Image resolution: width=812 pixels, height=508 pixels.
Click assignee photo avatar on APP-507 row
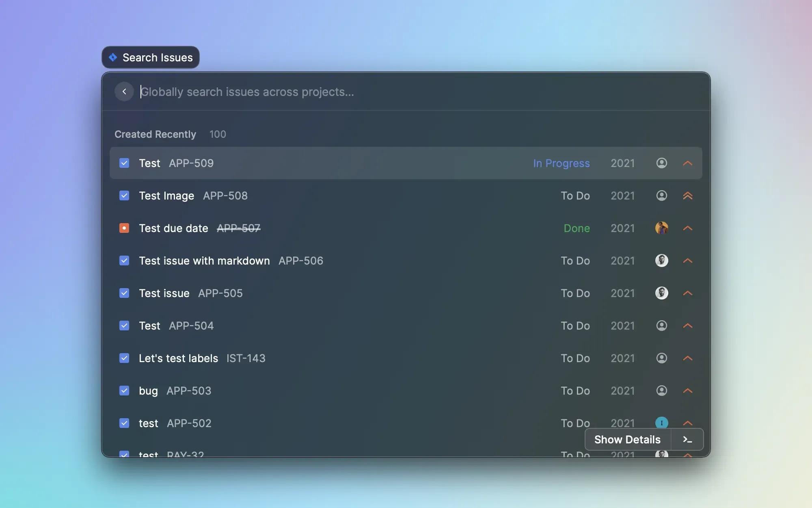click(x=661, y=228)
